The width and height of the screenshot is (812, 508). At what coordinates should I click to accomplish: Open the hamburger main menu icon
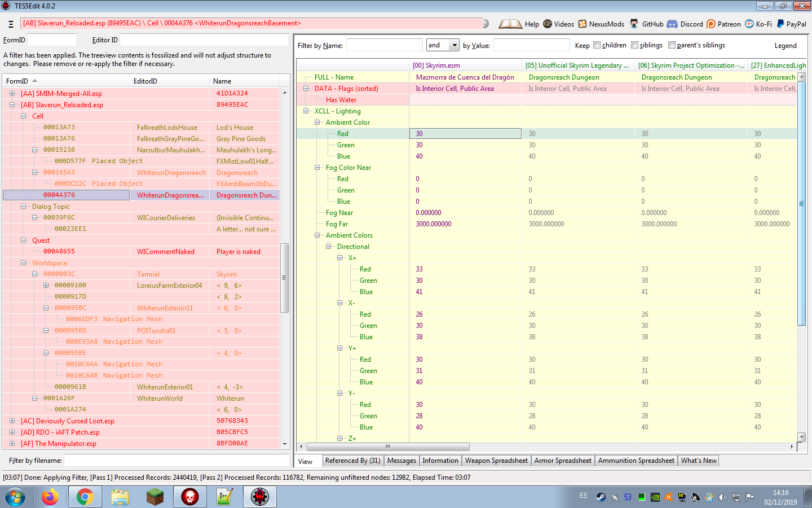click(x=11, y=24)
